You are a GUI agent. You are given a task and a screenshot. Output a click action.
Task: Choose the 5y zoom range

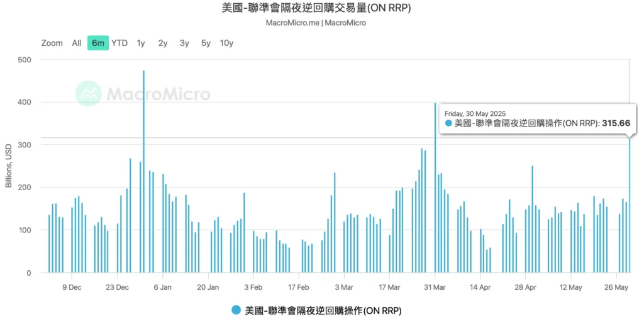[206, 43]
